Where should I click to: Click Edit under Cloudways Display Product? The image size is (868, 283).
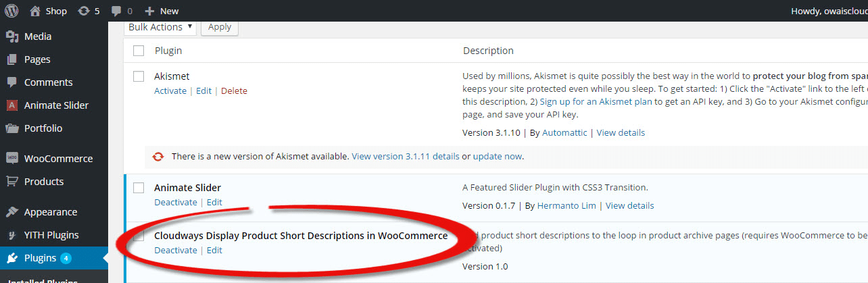(214, 251)
